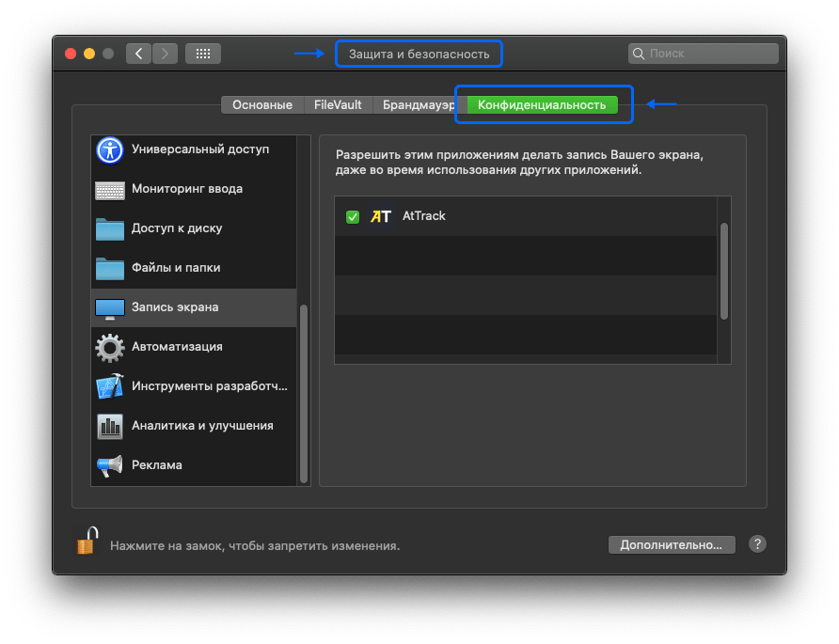This screenshot has height=644, width=839.
Task: Select the Конфиденциальность tab
Action: pyautogui.click(x=542, y=105)
